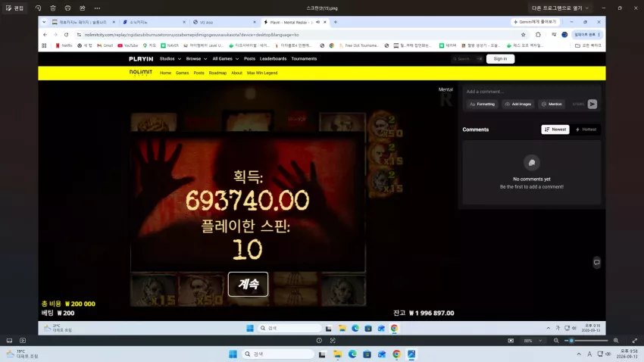Expand the Browse dropdown menu
The height and width of the screenshot is (362, 644).
pos(196,58)
